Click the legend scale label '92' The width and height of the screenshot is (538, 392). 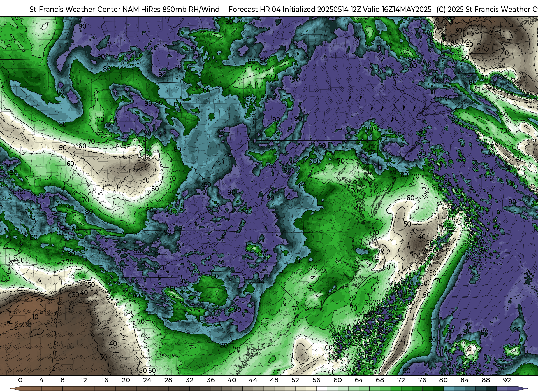[x=507, y=380]
